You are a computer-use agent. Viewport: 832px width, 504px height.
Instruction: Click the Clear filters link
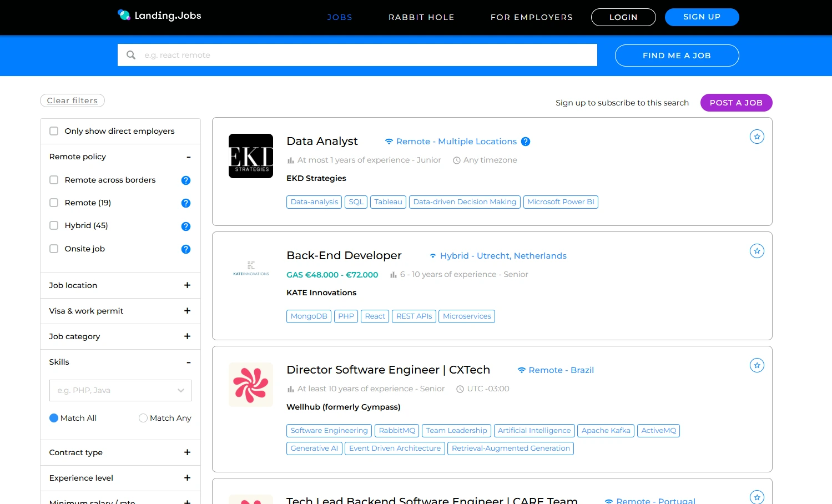pyautogui.click(x=72, y=100)
